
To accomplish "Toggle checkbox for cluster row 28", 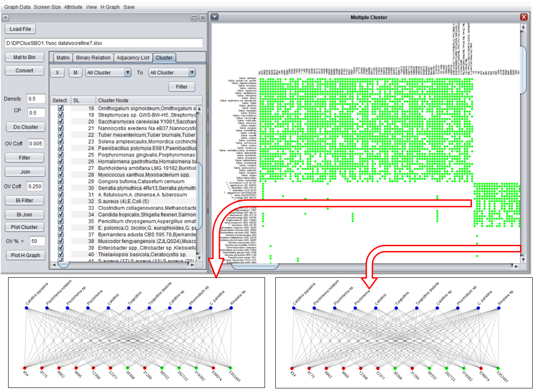I will [x=61, y=175].
